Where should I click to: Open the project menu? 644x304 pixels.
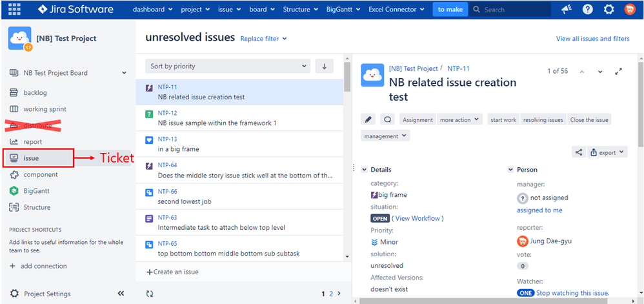[195, 9]
